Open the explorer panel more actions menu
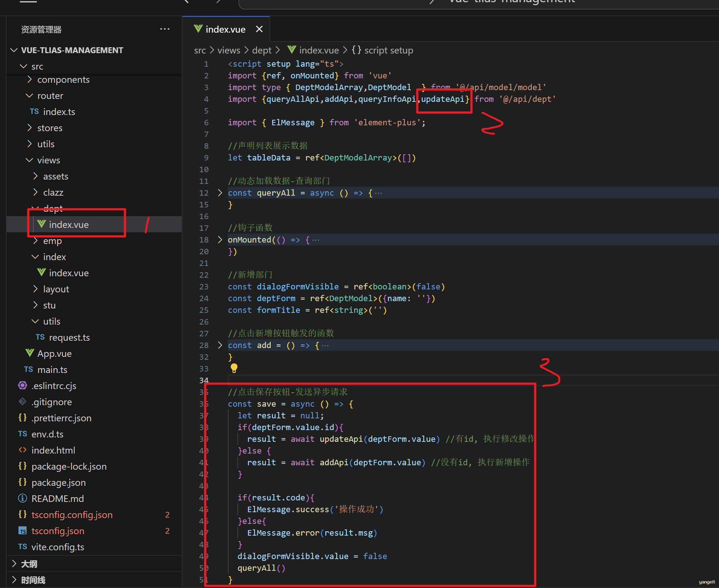 point(165,29)
